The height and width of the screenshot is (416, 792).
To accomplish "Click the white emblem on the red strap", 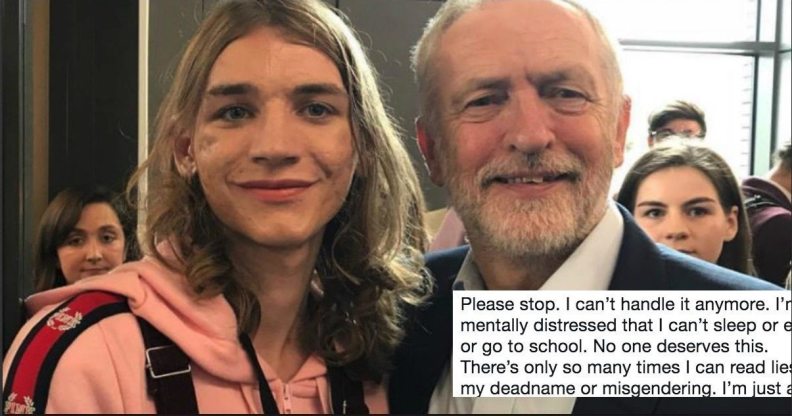I will tap(65, 319).
